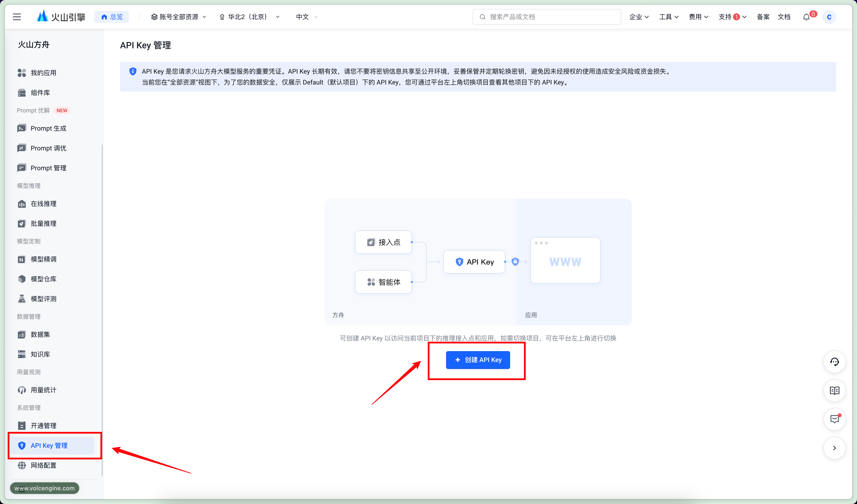Go to 模型仓库 sidebar item

(44, 279)
